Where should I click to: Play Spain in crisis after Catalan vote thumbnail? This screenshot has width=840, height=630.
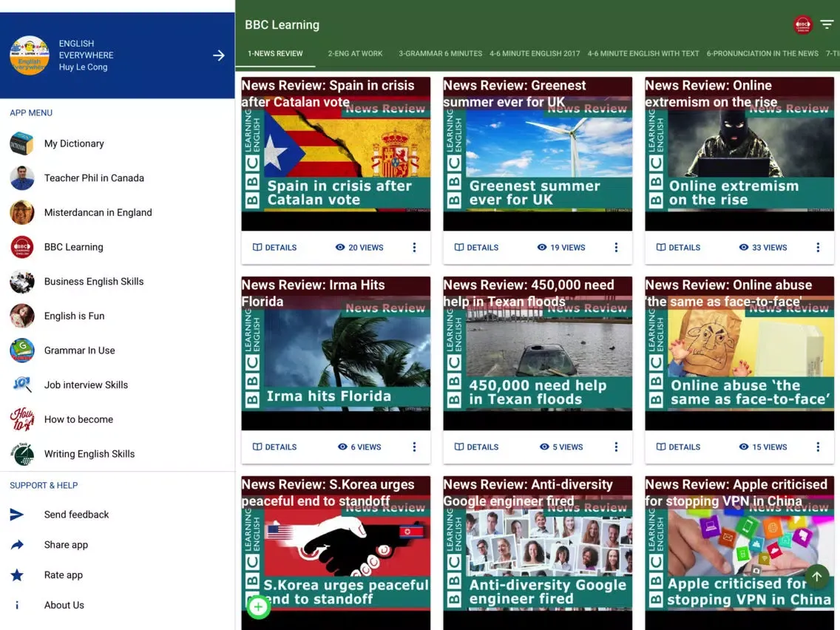pos(336,154)
